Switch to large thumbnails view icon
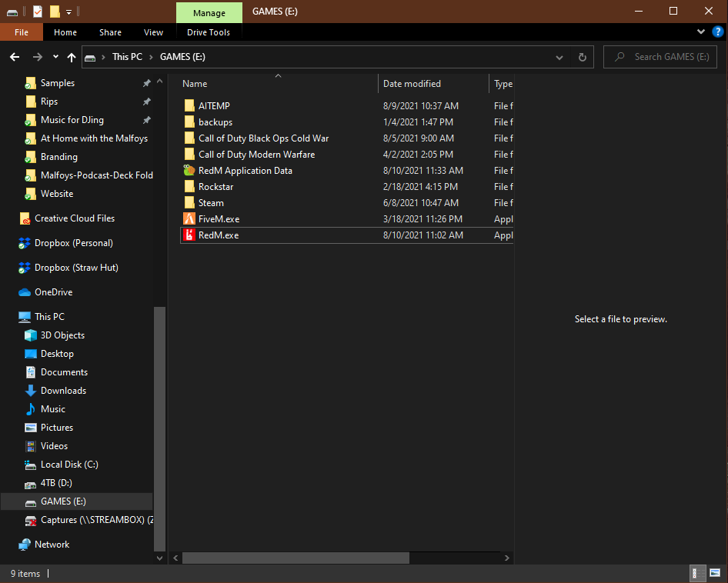This screenshot has height=583, width=728. click(x=713, y=573)
